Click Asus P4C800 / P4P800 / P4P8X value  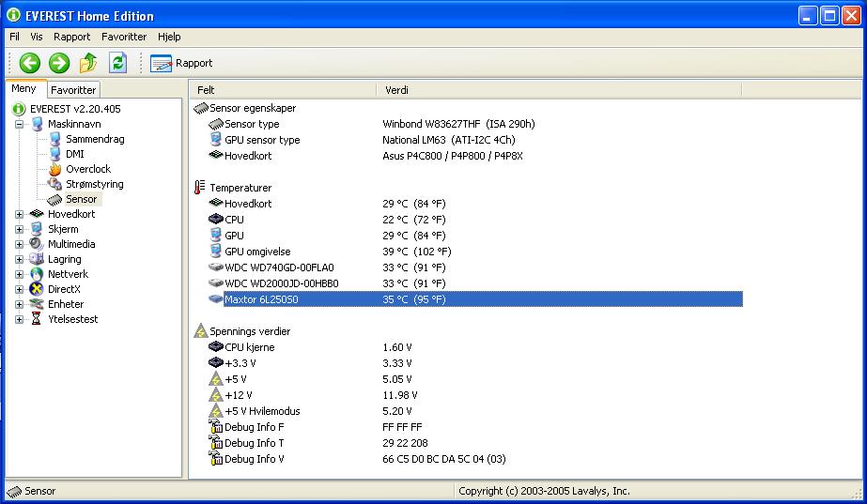point(453,156)
